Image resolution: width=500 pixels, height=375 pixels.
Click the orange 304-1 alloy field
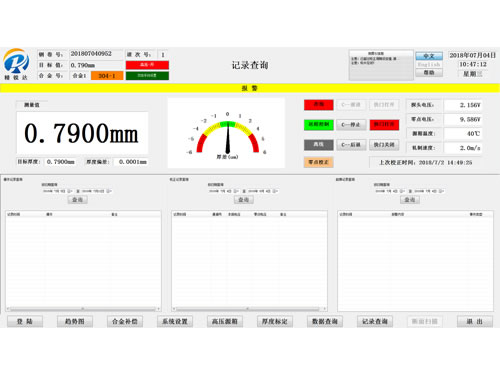107,76
